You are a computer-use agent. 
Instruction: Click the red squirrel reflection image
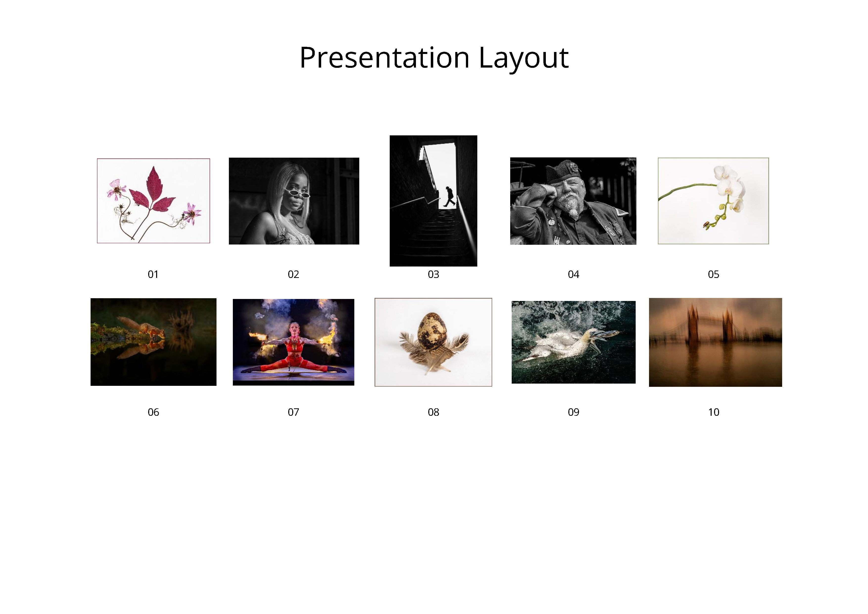[153, 342]
